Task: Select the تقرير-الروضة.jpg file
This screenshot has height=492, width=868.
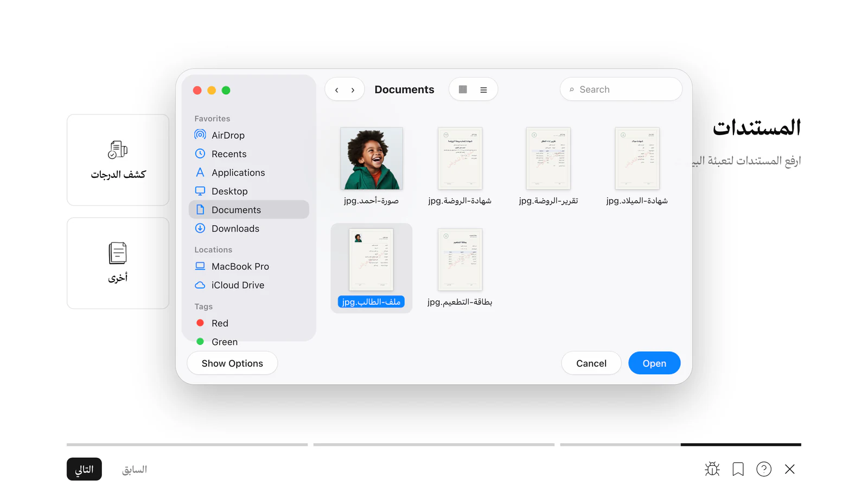Action: tap(548, 166)
